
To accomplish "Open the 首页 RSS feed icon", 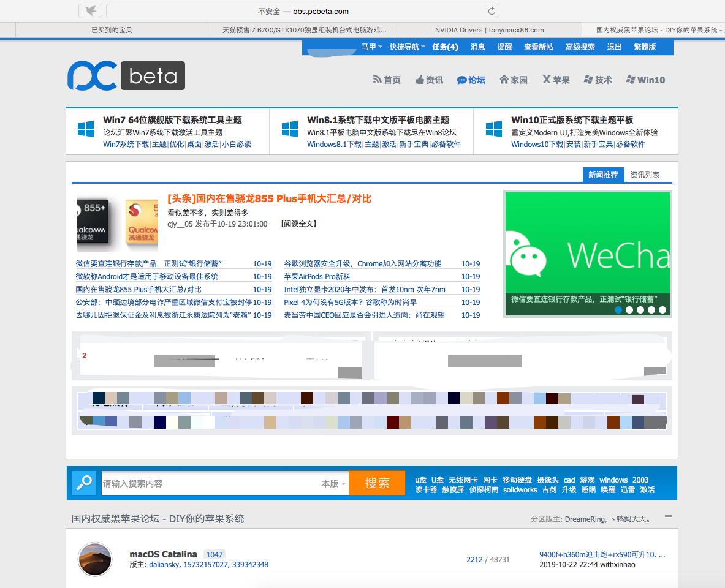I will 376,79.
